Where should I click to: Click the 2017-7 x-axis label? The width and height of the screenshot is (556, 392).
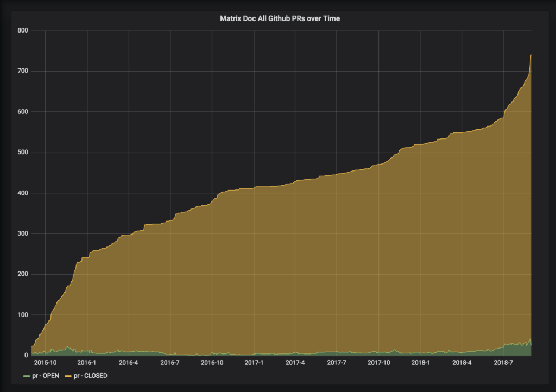click(337, 363)
